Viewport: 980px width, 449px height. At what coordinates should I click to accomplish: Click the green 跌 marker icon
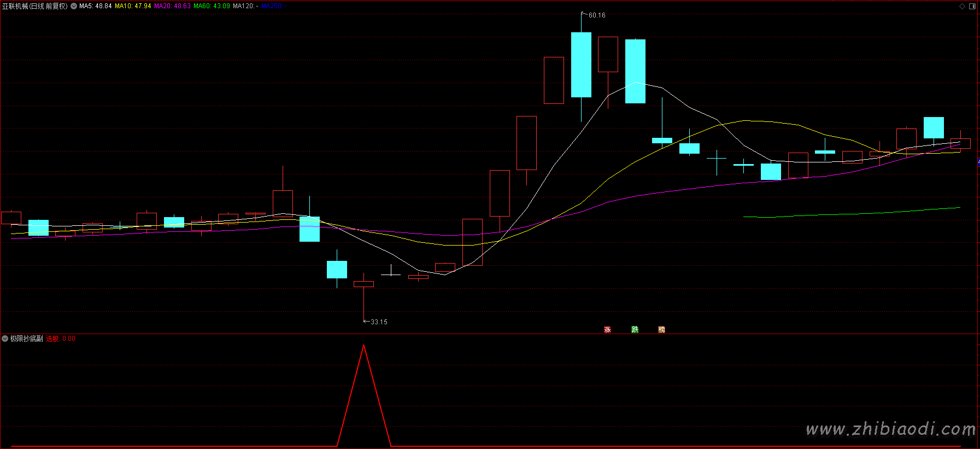(635, 329)
